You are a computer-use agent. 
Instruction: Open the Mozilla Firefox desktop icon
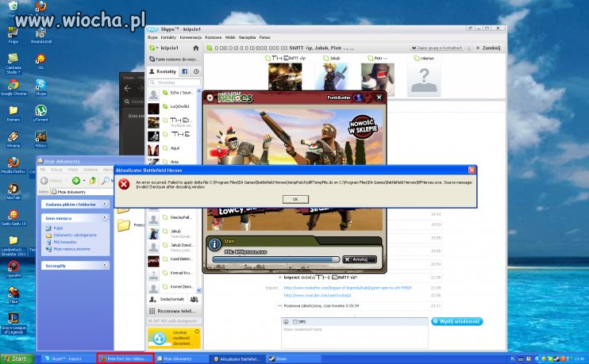[x=13, y=165]
